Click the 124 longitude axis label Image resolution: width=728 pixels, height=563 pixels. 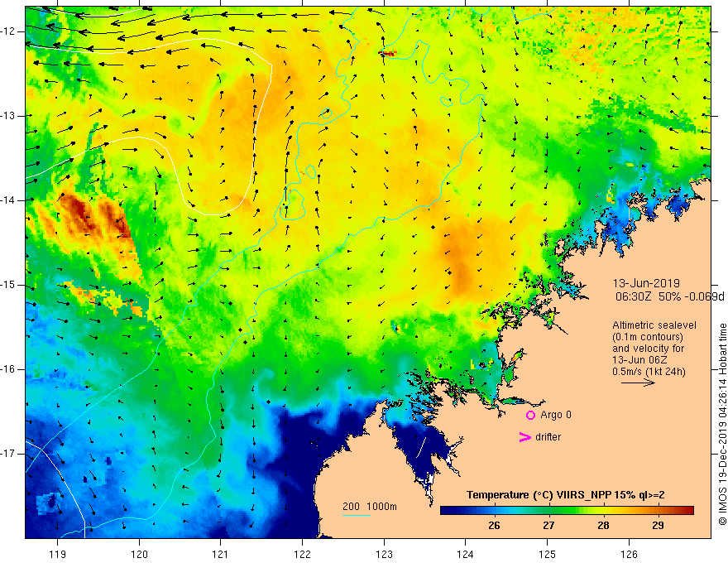pos(466,554)
